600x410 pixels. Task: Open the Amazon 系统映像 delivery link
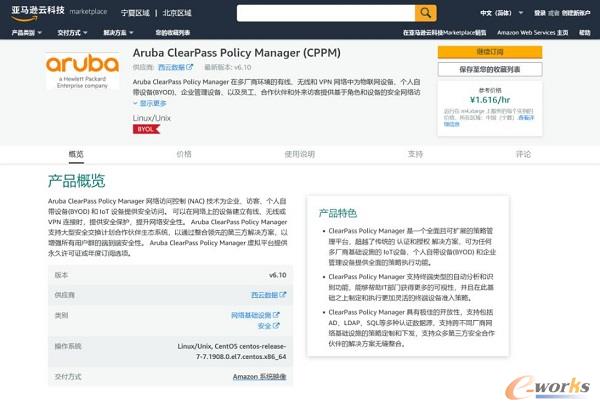[259, 377]
